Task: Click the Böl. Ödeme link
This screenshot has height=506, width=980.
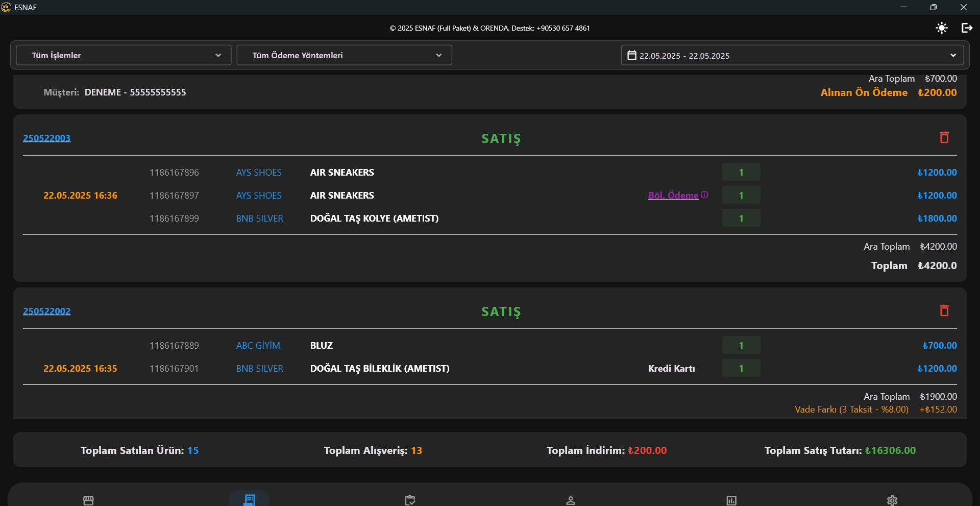Action: tap(673, 196)
